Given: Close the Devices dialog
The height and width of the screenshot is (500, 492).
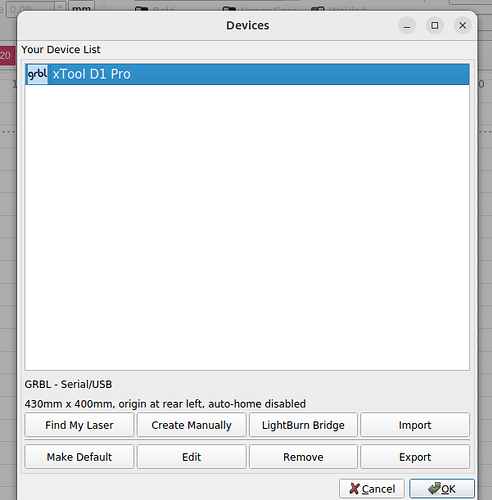Looking at the screenshot, I should pyautogui.click(x=463, y=25).
